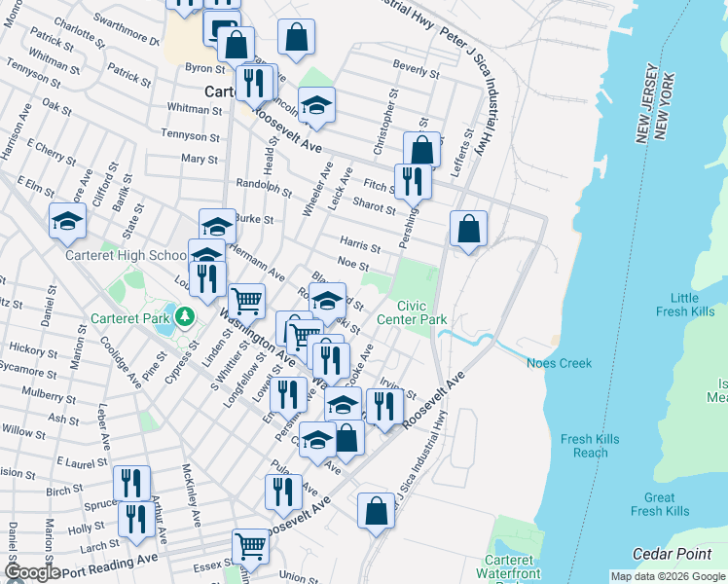Click the Tennyson St label near Mary St

(x=190, y=135)
